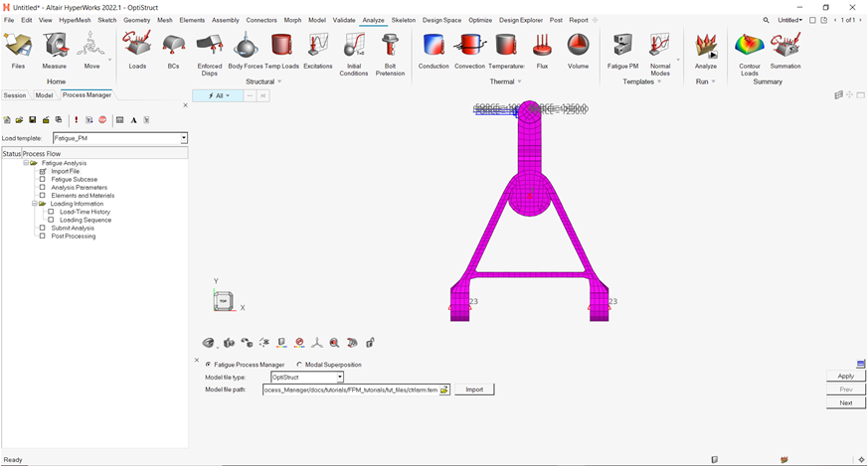Switch to the Model tab
Viewport: 868px width, 466px height.
[44, 95]
